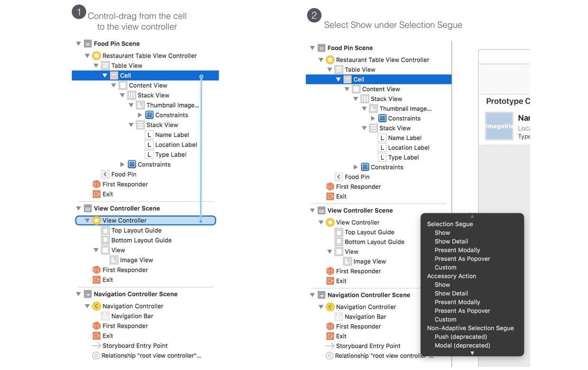Image resolution: width=588 pixels, height=370 pixels.
Task: Expand the Constraints triangle under Thumbnail Image, left outline
Action: click(140, 115)
